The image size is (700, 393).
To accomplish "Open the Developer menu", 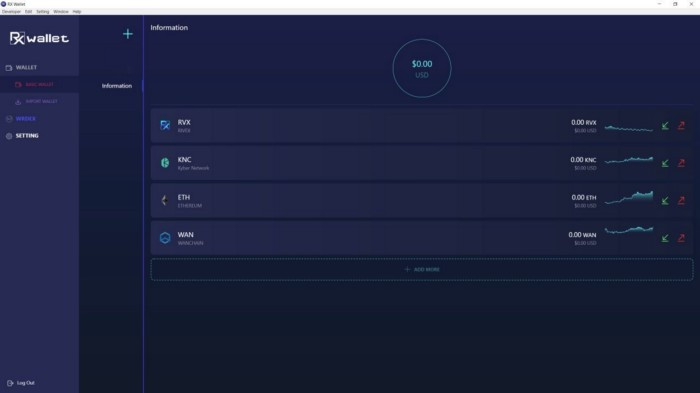I will pyautogui.click(x=11, y=12).
